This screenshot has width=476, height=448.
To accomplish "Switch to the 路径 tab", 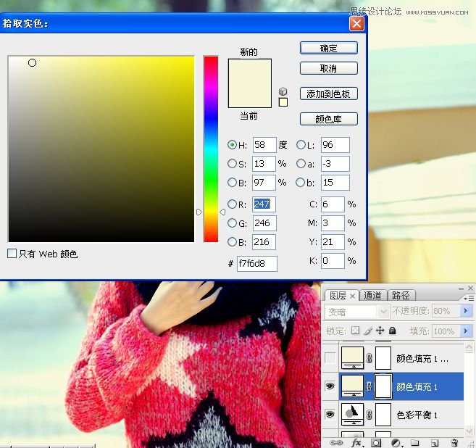I will coord(401,295).
